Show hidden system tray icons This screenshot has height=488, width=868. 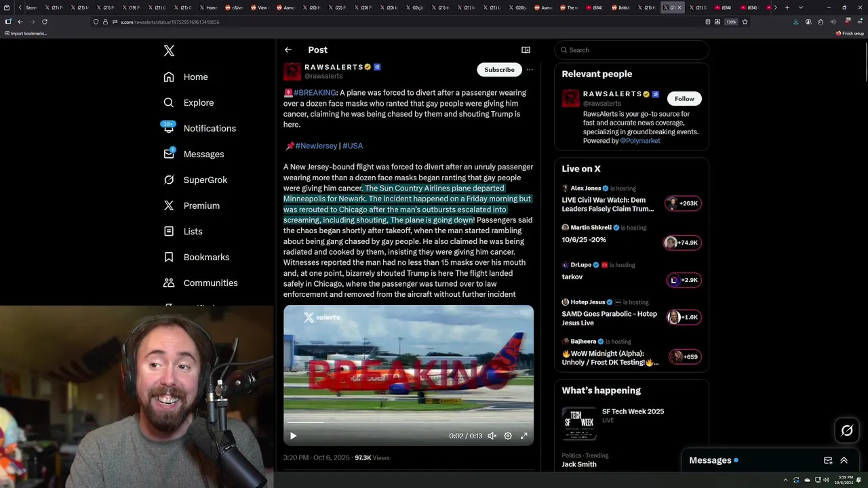(785, 480)
